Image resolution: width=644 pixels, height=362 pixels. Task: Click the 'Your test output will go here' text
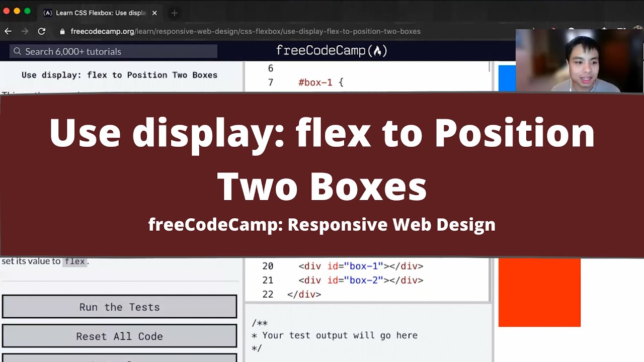[340, 335]
